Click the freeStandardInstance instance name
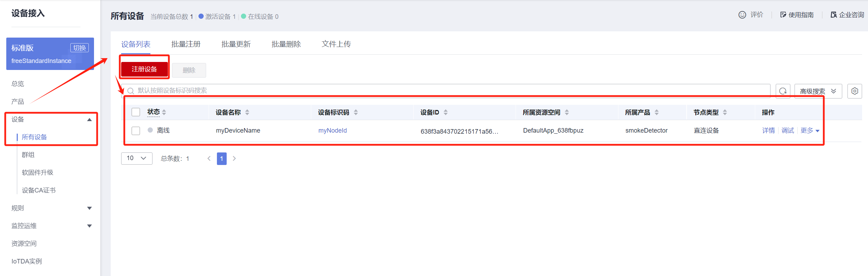868x276 pixels. 41,61
